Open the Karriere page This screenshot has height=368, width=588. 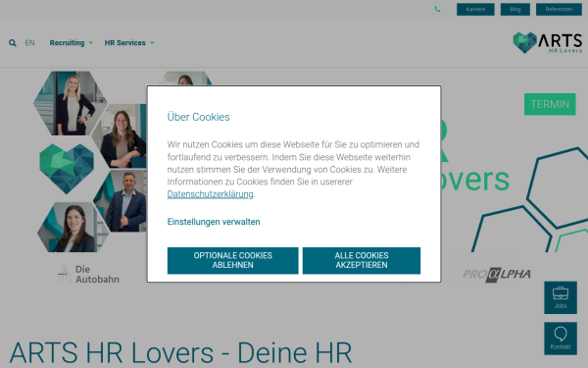[x=475, y=10]
